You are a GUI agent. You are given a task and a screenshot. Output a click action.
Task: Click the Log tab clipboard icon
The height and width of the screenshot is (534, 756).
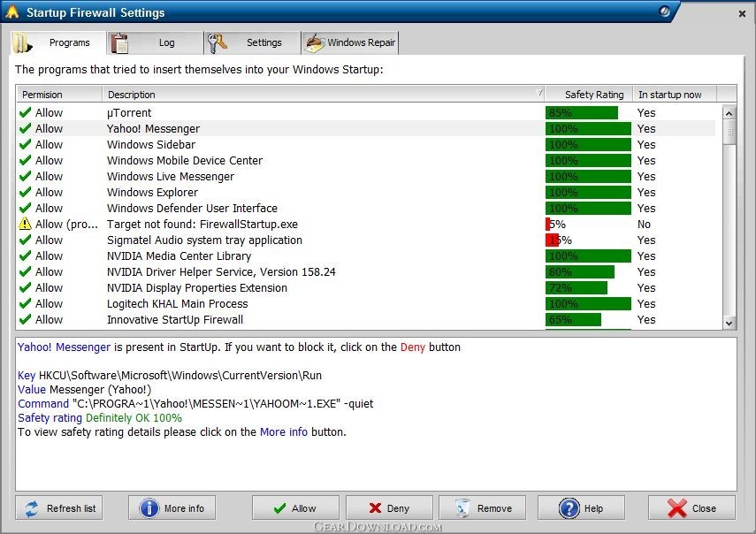[x=119, y=43]
